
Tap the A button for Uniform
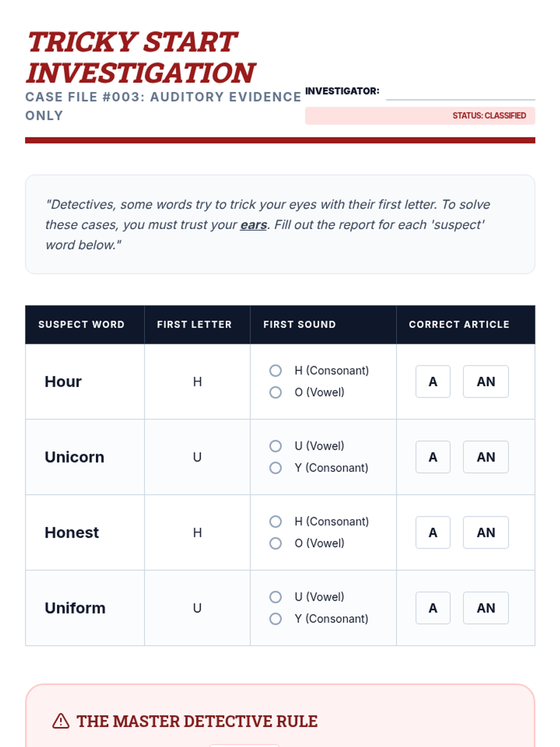tap(433, 608)
